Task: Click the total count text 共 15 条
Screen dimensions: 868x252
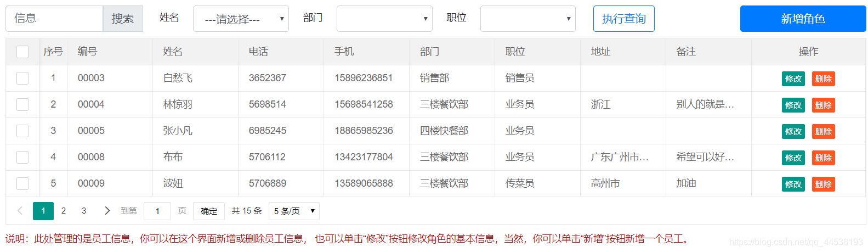Action: click(247, 211)
